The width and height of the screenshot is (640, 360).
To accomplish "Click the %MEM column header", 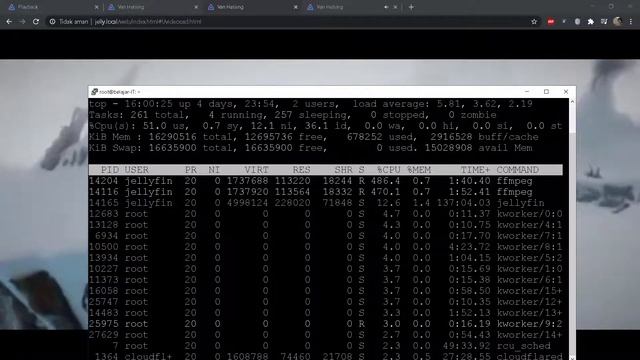I will click(x=419, y=170).
